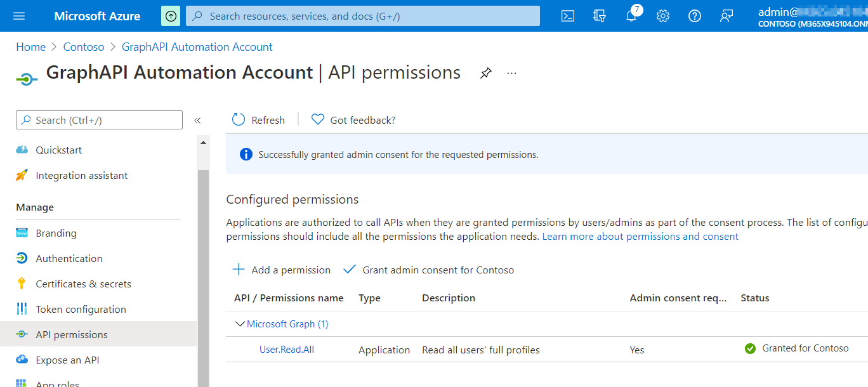Open portal settings gear
The width and height of the screenshot is (868, 387).
[663, 16]
